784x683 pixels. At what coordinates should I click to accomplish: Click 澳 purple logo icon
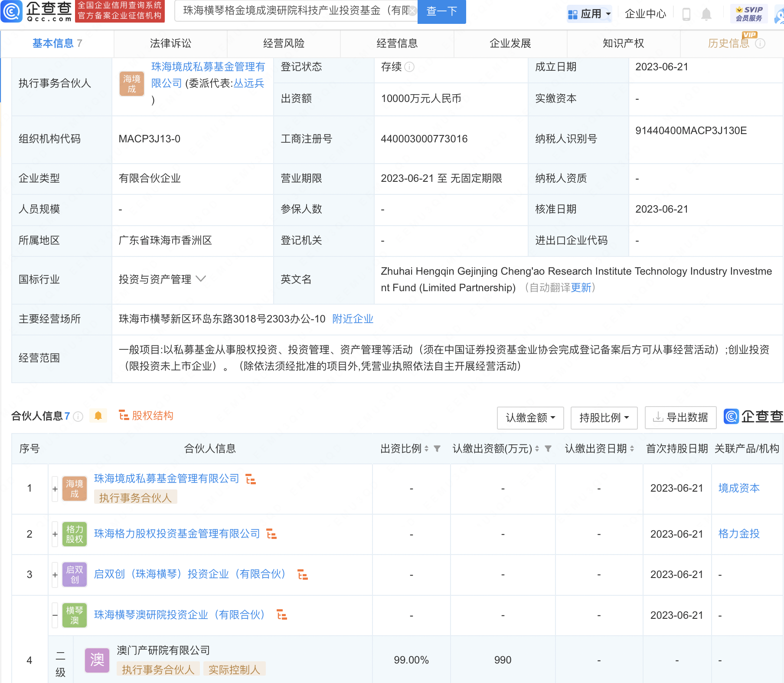click(x=97, y=660)
